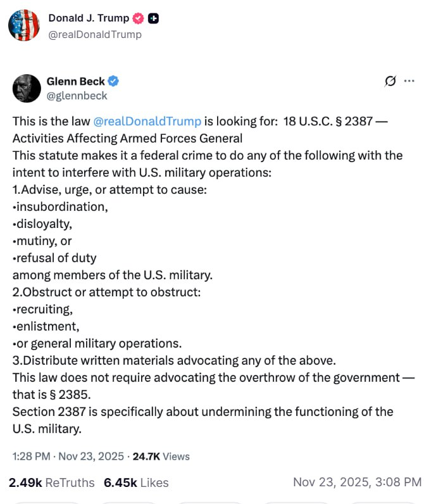This screenshot has height=504, width=424.
Task: Click the black plus badge beside Trump's name
Action: [x=153, y=18]
